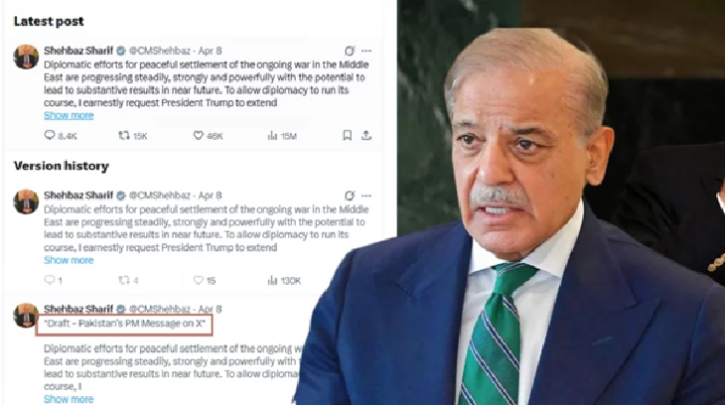View the 130K views analytics icon

pyautogui.click(x=272, y=280)
